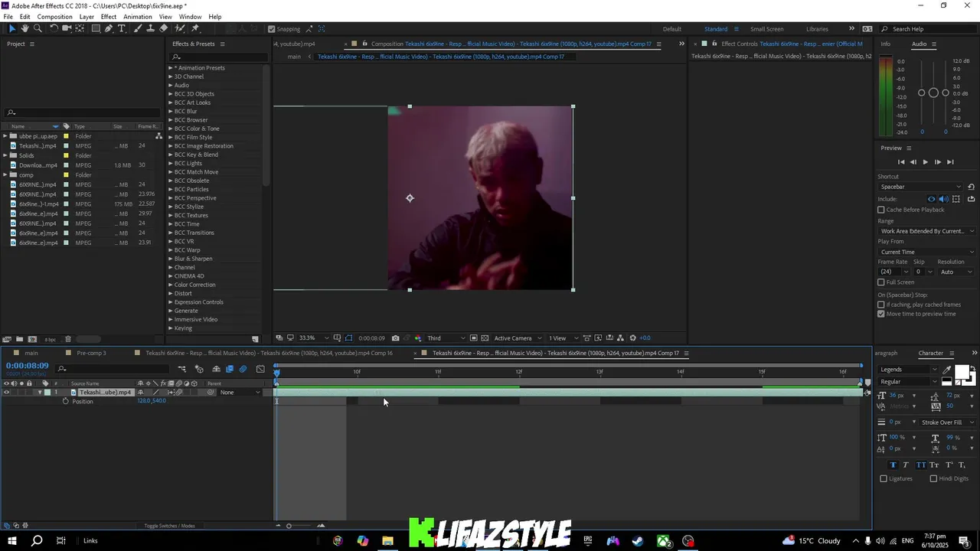980x551 pixels.
Task: Open the Third resolution dropdown
Action: [446, 338]
